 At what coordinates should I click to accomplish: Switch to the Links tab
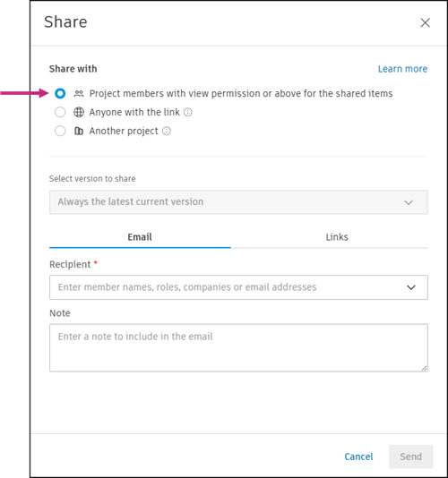point(337,237)
